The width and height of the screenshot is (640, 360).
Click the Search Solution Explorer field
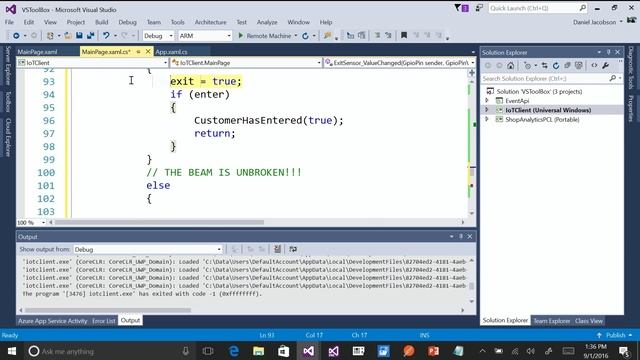(551, 78)
